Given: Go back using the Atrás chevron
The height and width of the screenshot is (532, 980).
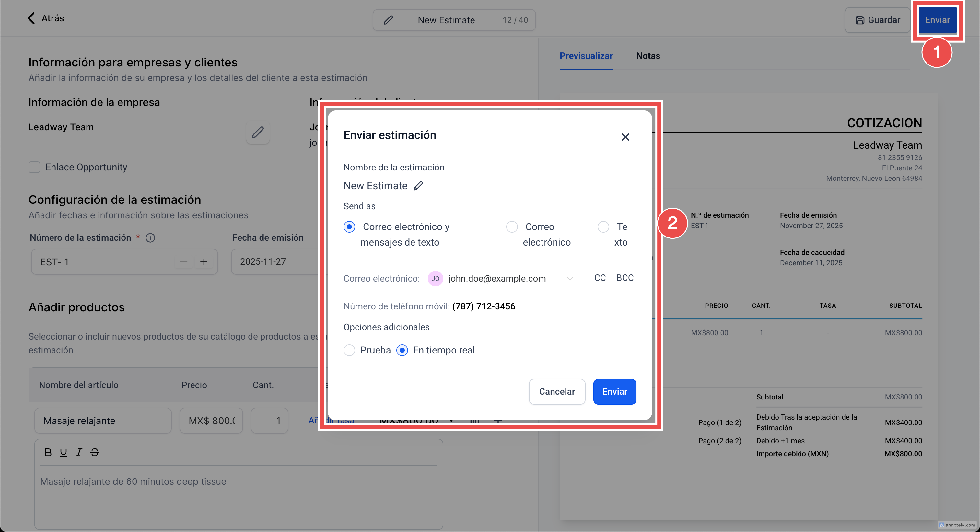Looking at the screenshot, I should [x=31, y=18].
